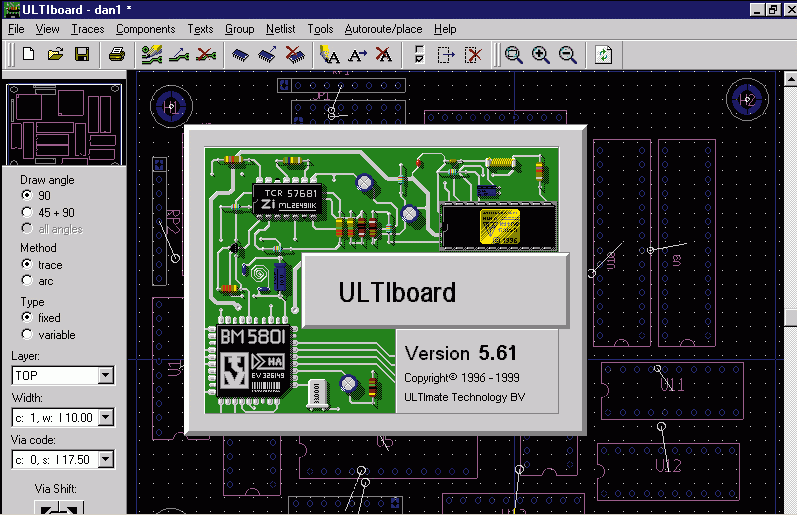Select the all angles option
The height and width of the screenshot is (515, 797).
pos(27,228)
